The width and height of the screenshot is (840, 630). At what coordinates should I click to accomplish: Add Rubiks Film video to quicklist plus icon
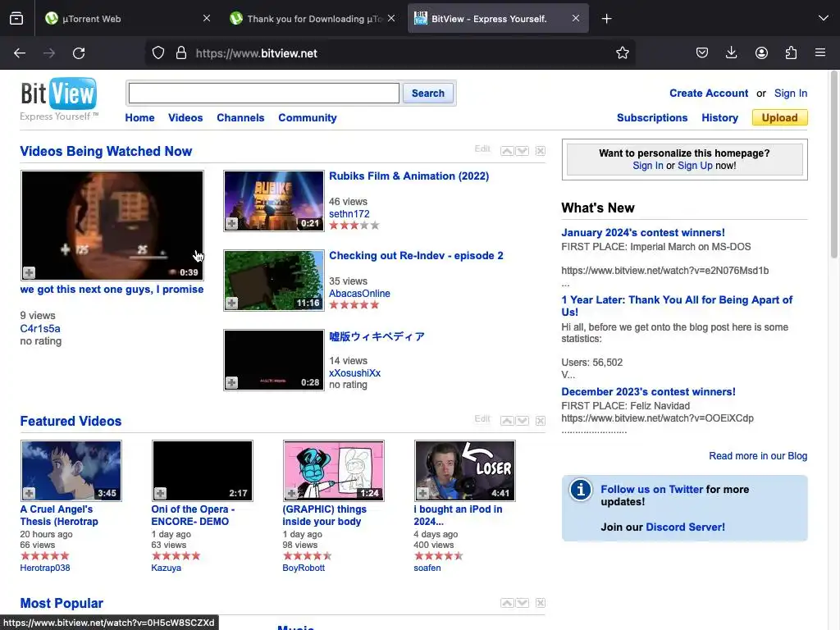231,223
